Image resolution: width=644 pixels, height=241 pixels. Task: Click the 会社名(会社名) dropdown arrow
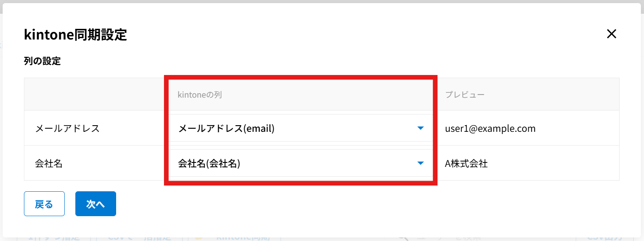pos(421,163)
